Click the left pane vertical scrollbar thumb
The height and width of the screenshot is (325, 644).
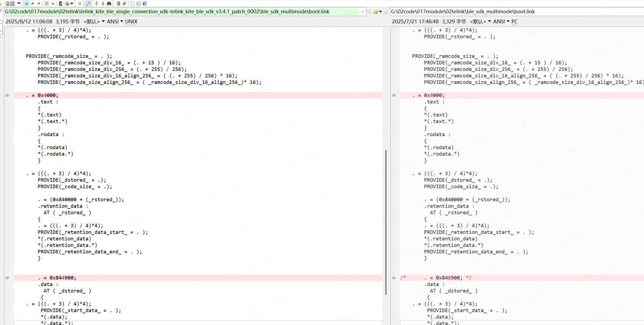click(x=386, y=222)
